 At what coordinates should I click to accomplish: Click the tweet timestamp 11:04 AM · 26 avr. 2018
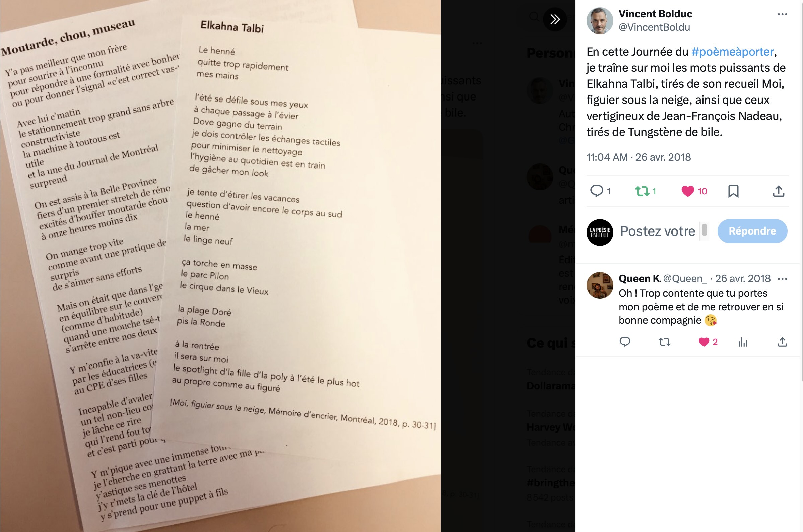coord(639,157)
